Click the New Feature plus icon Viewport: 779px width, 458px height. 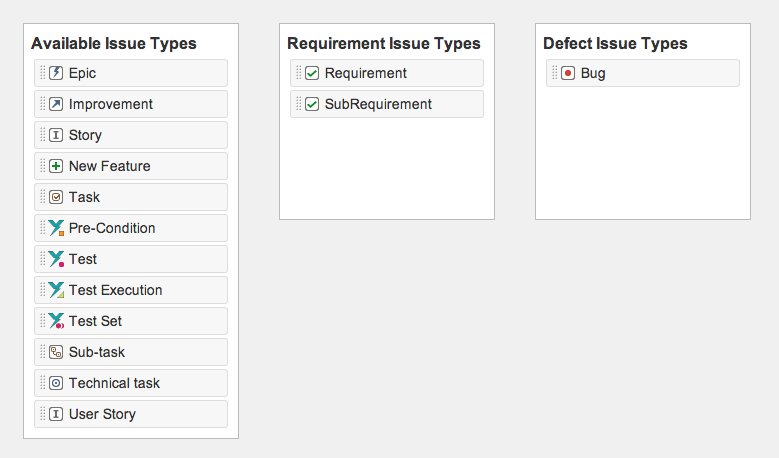[56, 166]
